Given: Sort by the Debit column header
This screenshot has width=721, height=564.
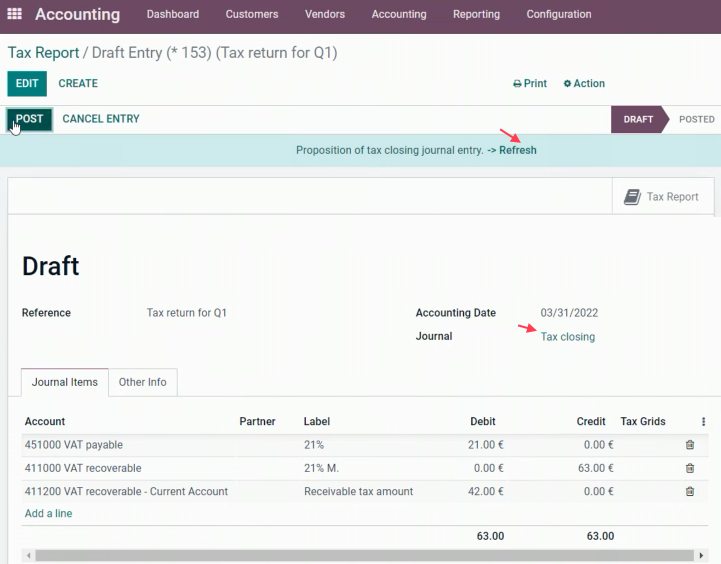Looking at the screenshot, I should (483, 422).
